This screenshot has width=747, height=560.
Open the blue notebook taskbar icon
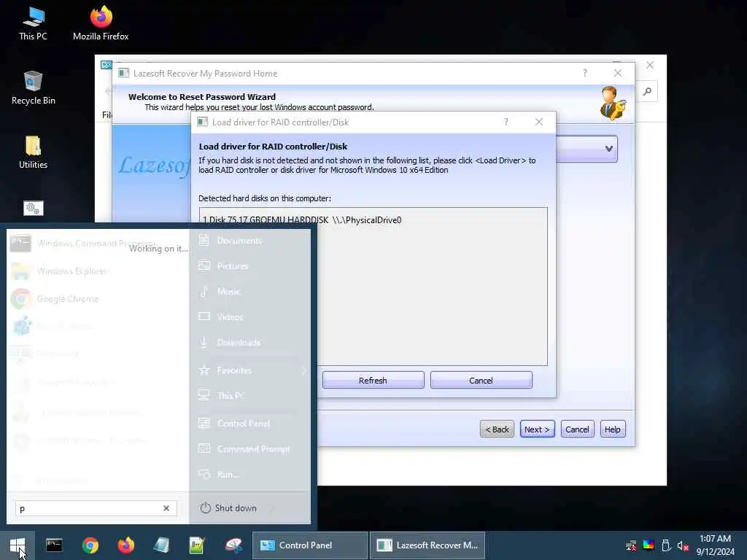pos(161,545)
